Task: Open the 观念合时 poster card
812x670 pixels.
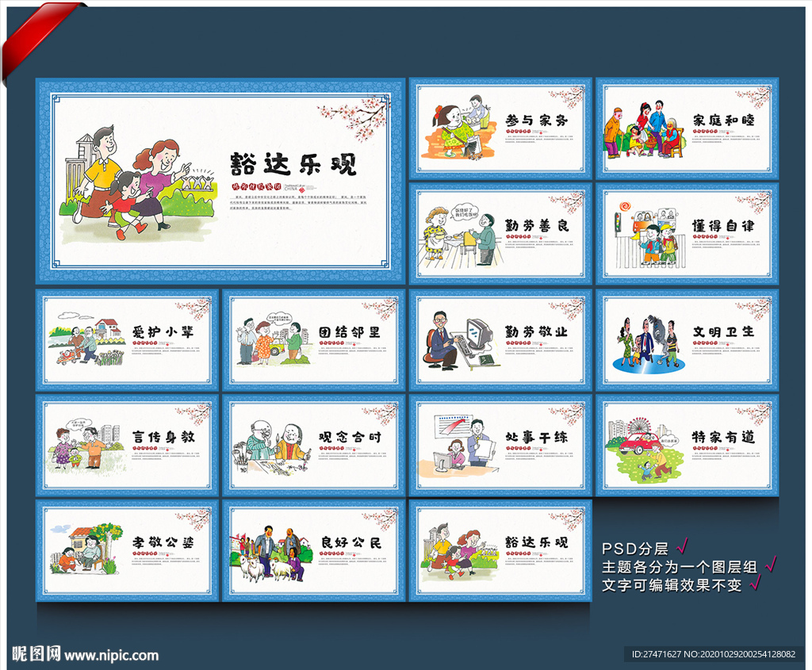Action: (x=314, y=446)
